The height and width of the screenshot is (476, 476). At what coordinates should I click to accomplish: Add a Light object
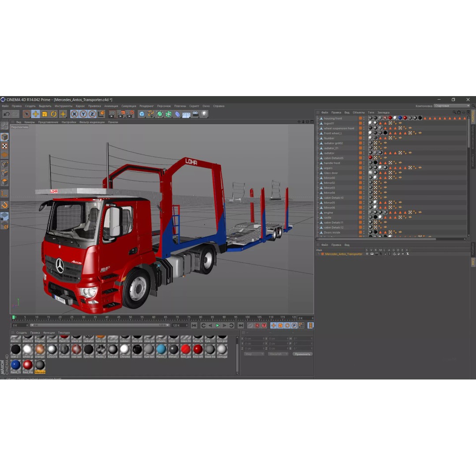tap(205, 114)
